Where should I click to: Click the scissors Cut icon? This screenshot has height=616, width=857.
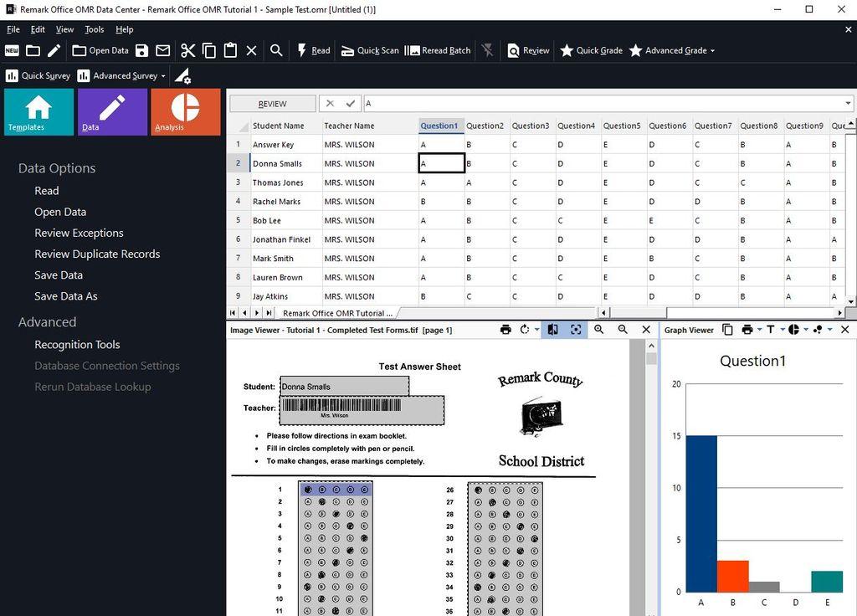pyautogui.click(x=188, y=51)
